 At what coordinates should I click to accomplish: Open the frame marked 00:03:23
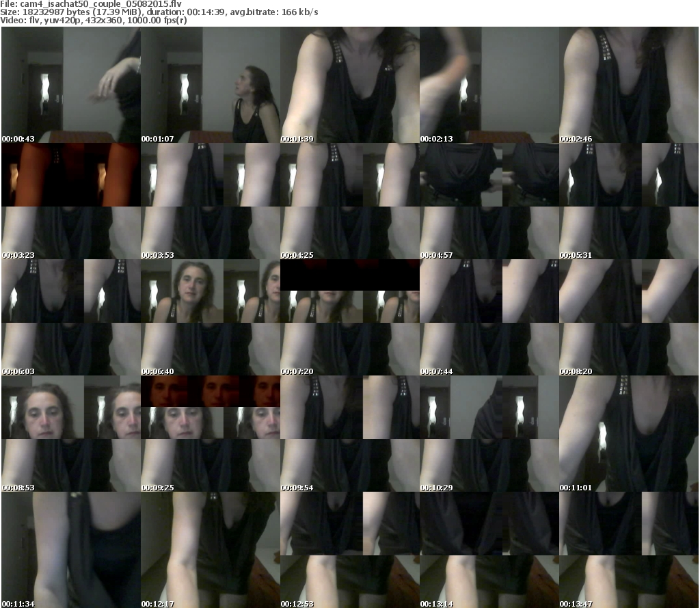tap(71, 201)
